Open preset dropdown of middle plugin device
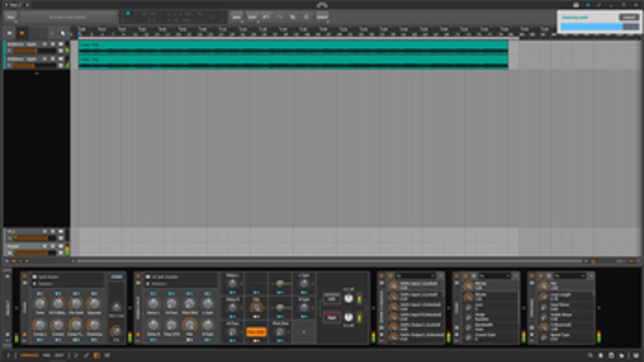The height and width of the screenshot is (362, 644). [487, 275]
